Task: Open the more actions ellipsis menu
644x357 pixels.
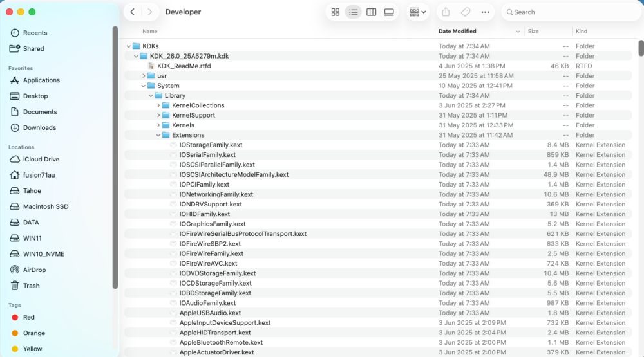Action: pos(485,12)
